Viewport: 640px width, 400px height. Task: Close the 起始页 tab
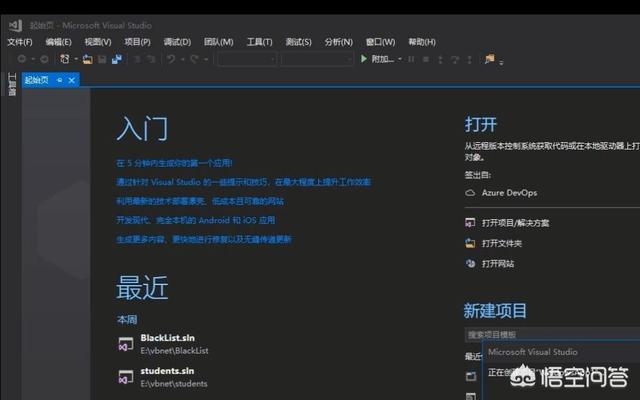72,80
